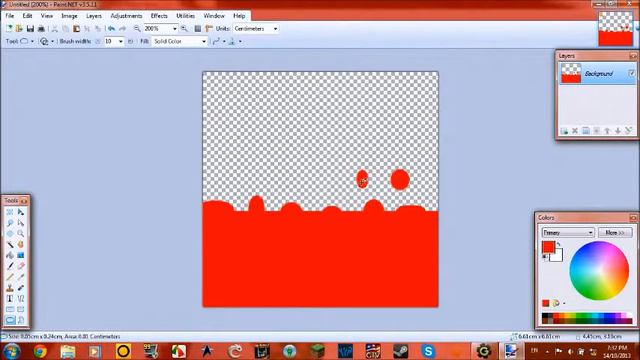The width and height of the screenshot is (640, 360).
Task: Toggle Background layer visibility checkbox
Action: click(x=631, y=73)
